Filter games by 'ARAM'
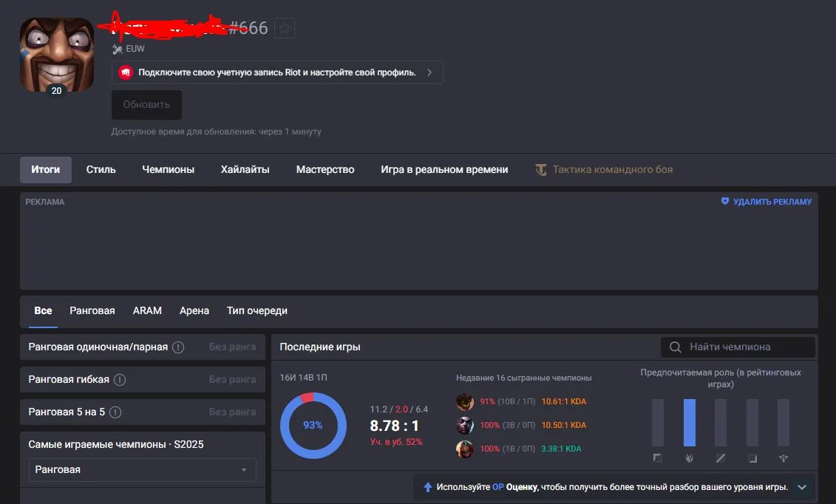 [x=147, y=310]
